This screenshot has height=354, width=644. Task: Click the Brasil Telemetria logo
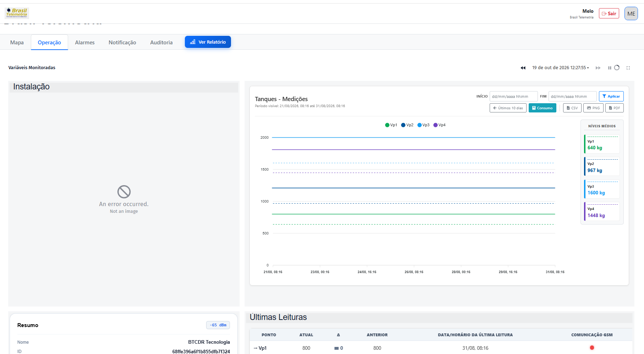(17, 13)
